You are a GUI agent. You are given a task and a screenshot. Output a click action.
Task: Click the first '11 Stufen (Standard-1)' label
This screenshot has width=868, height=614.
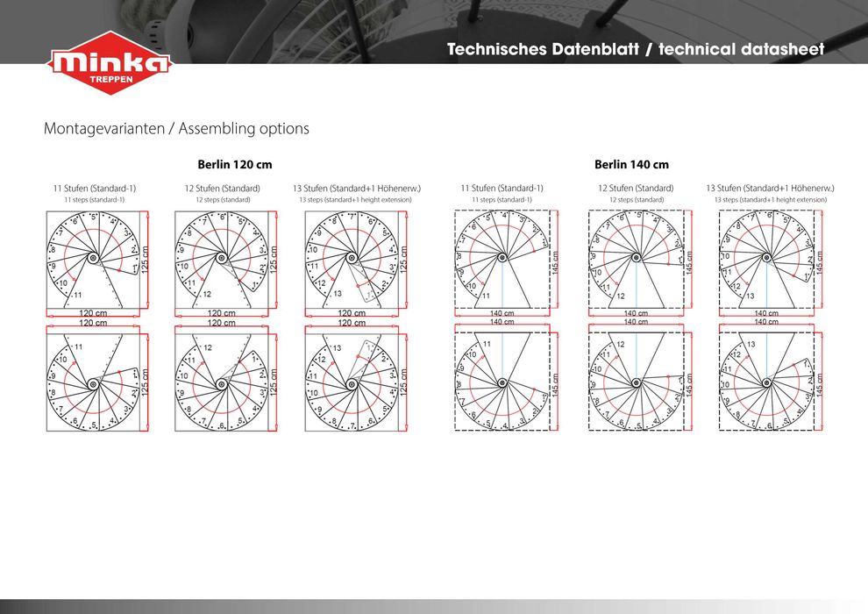pos(95,189)
